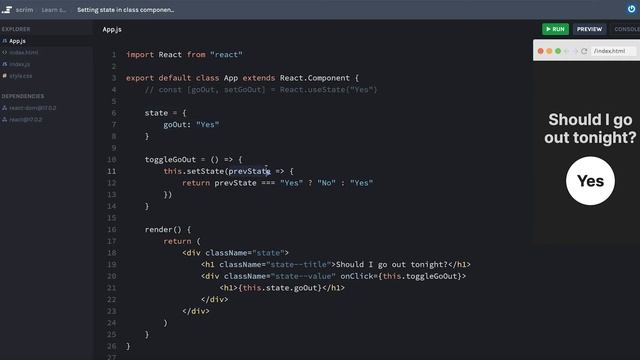The width and height of the screenshot is (640, 360).
Task: Open index.html in the explorer
Action: coord(24,52)
